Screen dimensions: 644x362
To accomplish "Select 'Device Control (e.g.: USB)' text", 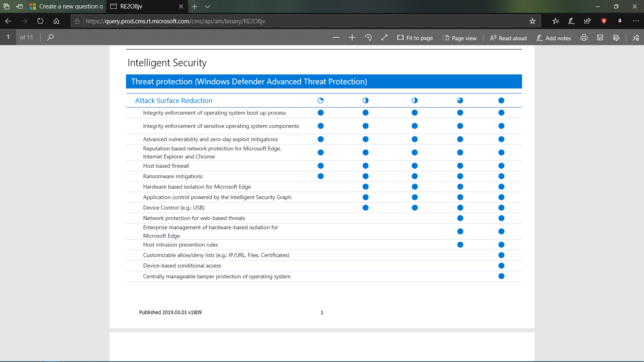I will (173, 208).
